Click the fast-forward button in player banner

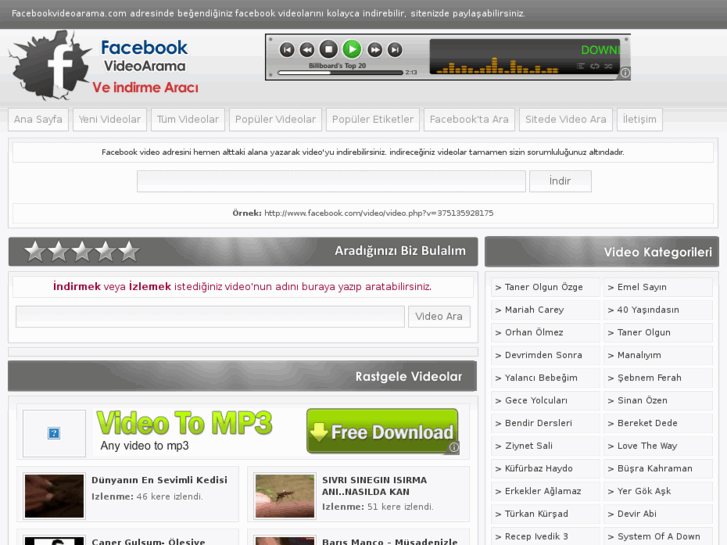coord(375,50)
